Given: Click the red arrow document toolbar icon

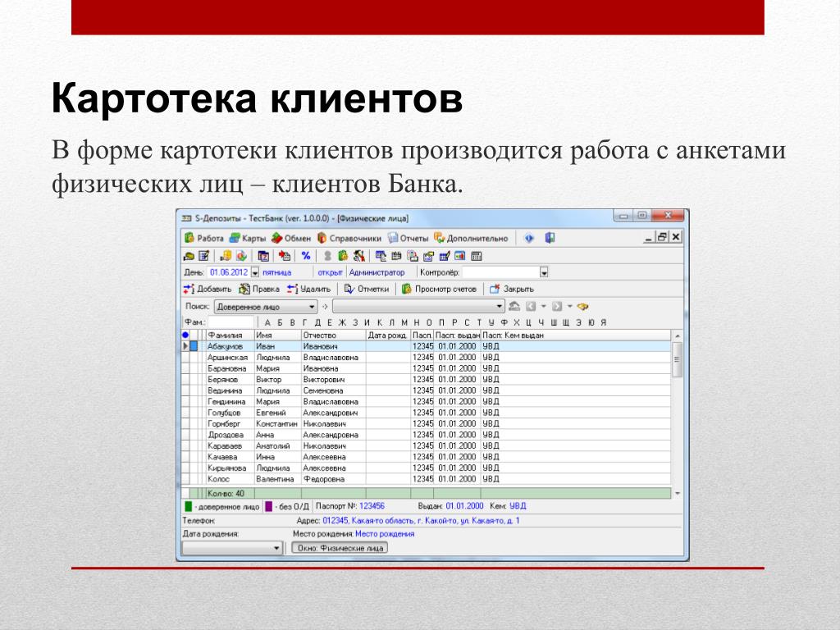Looking at the screenshot, I should pos(285,256).
